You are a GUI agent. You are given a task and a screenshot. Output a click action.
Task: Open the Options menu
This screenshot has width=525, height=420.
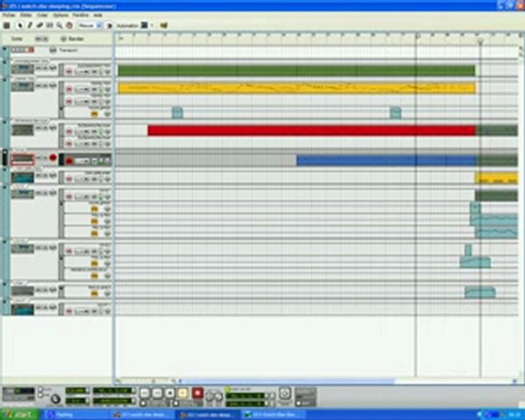coord(61,15)
